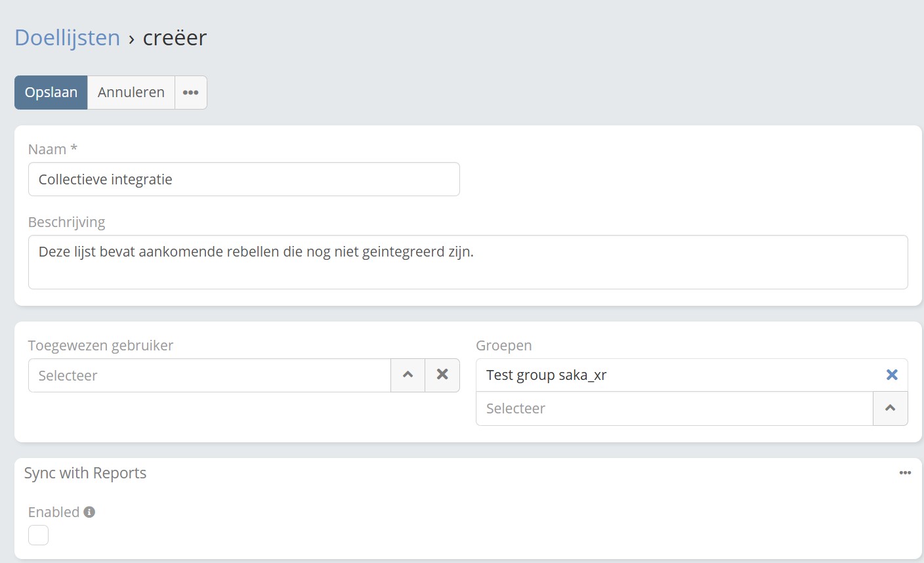The image size is (924, 563).
Task: Show info tooltip icon next to Enabled
Action: point(89,512)
